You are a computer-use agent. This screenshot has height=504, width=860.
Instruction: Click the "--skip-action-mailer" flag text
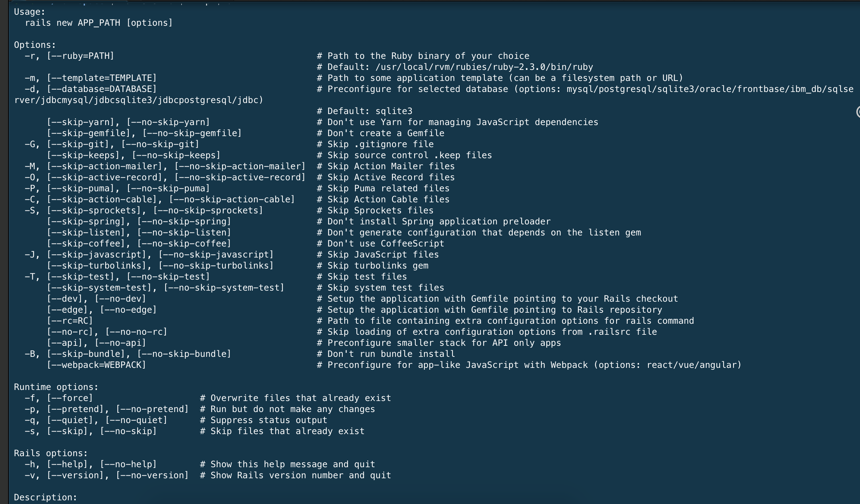click(x=107, y=166)
